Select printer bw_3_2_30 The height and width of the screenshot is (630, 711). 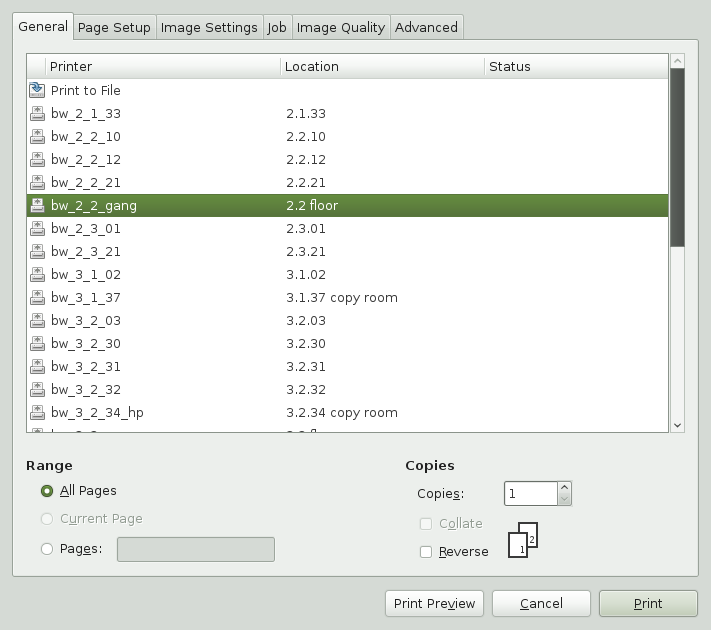[347, 343]
